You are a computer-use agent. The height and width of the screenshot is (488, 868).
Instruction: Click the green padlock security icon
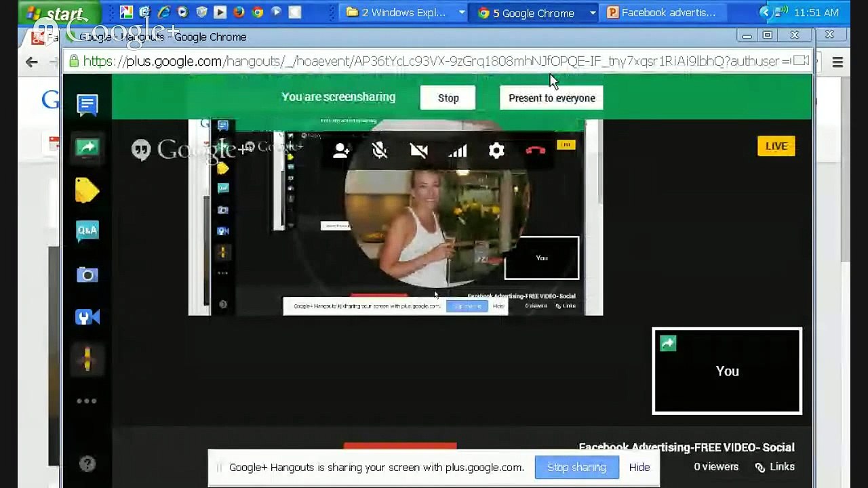(x=74, y=61)
